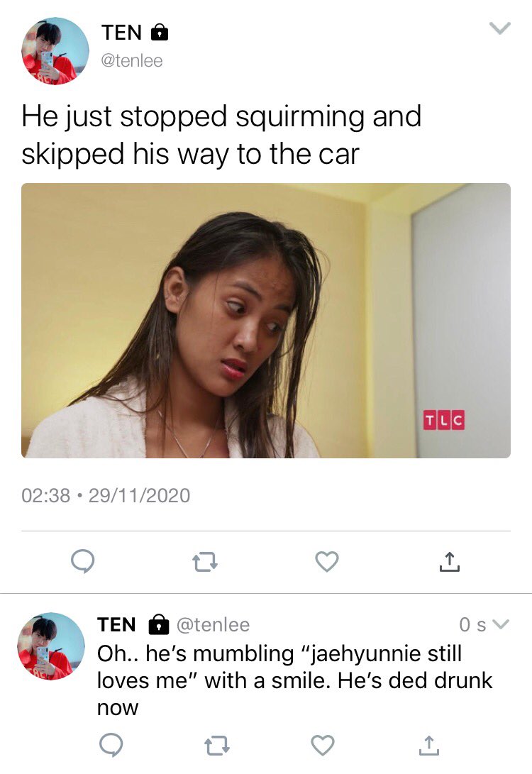Open TEN's profile picture at top
This screenshot has width=532, height=774.
click(x=55, y=51)
